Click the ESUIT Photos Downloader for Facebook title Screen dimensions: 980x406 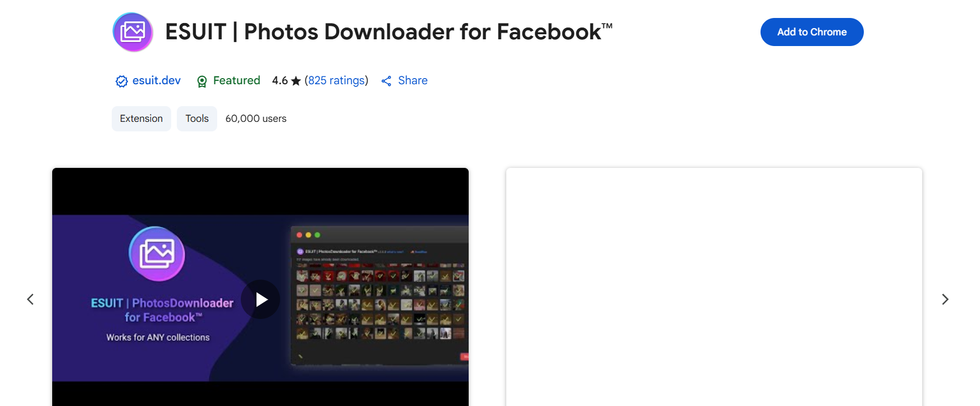pos(388,31)
